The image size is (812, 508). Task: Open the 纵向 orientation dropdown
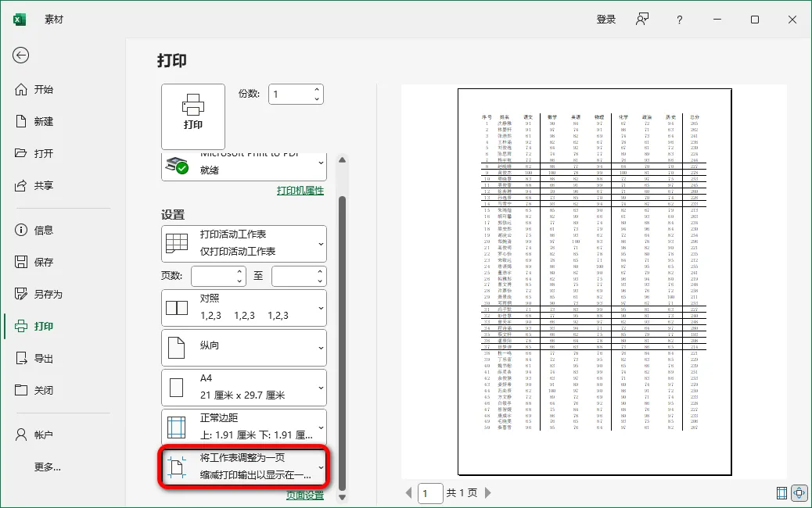[244, 348]
